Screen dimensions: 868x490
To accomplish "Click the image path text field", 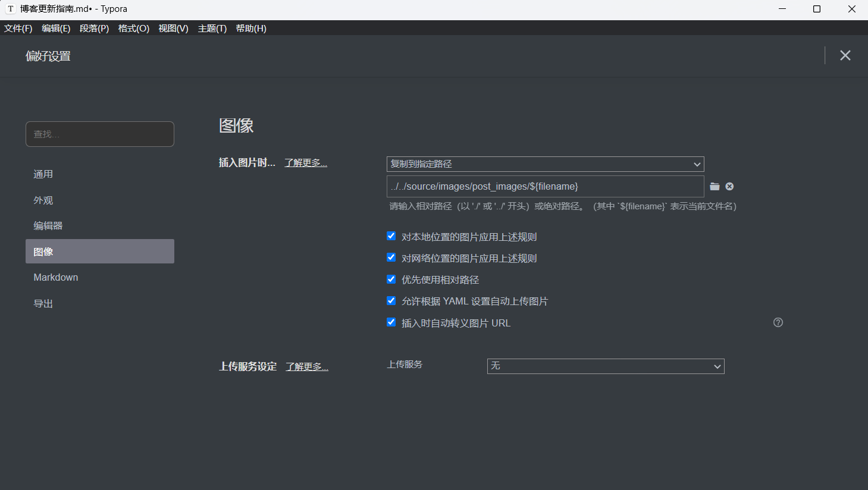I will [545, 187].
